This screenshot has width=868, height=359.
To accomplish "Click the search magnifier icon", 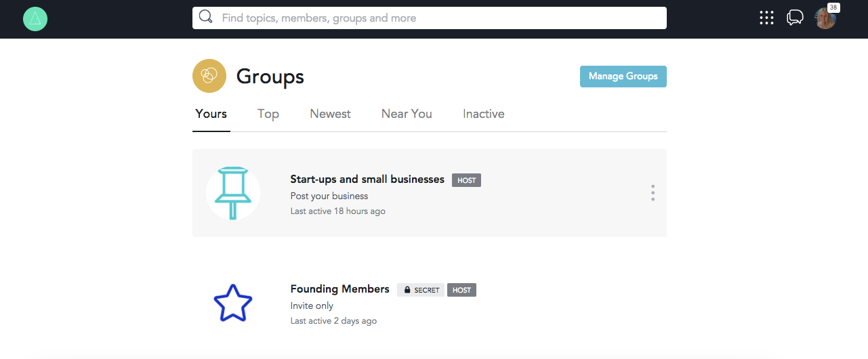I will (206, 18).
